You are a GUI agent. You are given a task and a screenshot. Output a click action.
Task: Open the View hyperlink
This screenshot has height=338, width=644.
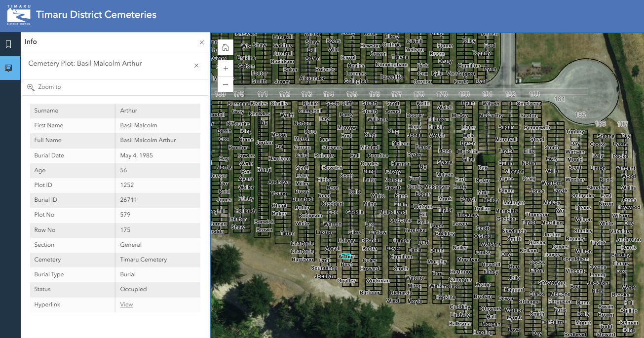point(126,304)
